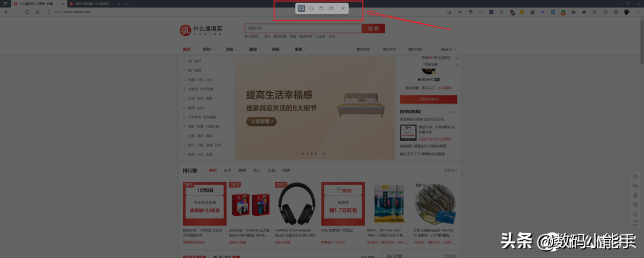Open the browser profile avatar
644x258 pixels.
tap(626, 12)
